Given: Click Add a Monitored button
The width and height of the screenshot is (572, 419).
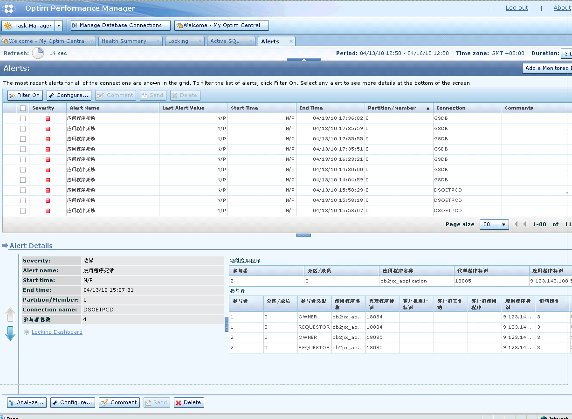Looking at the screenshot, I should (547, 68).
